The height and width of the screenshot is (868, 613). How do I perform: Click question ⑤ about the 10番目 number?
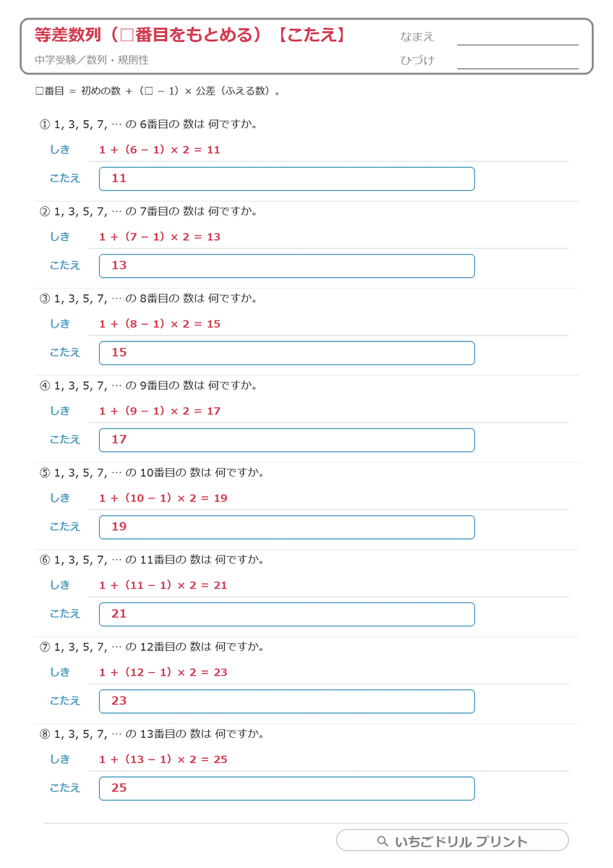(x=152, y=472)
